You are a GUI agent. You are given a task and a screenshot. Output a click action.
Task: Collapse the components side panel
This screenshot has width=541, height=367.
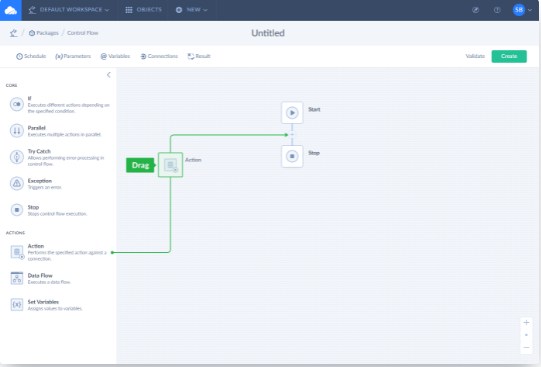pyautogui.click(x=109, y=75)
